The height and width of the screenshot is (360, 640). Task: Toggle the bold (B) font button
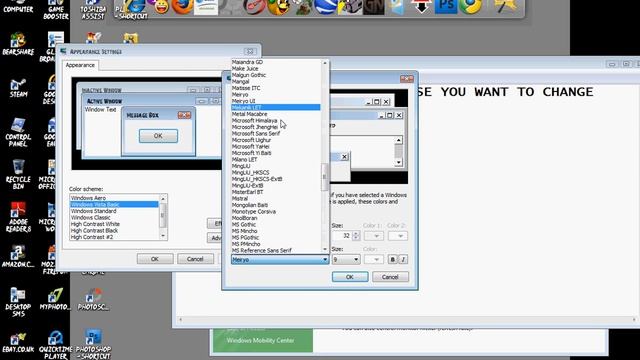(392, 260)
